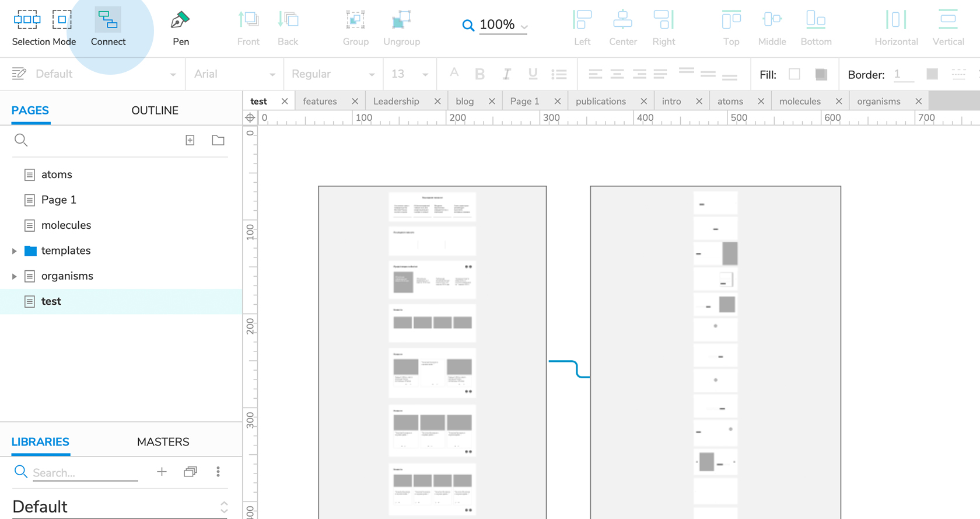980x519 pixels.
Task: Switch to the OUTLINE tab
Action: click(155, 110)
